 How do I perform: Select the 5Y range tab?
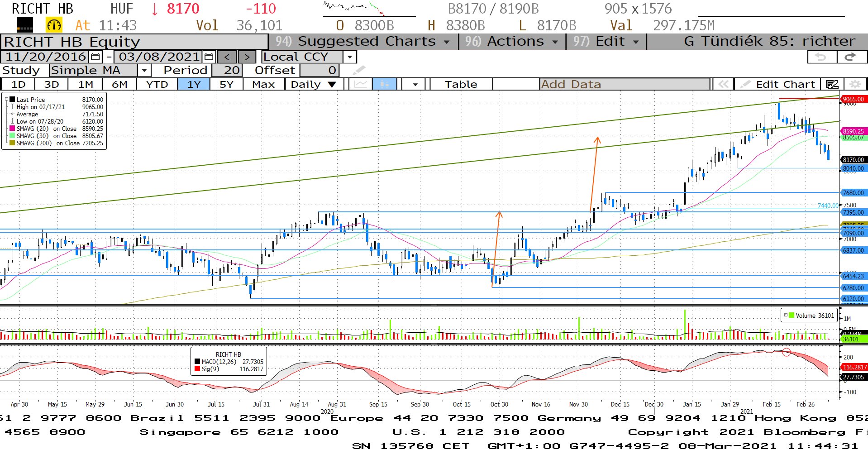pos(226,84)
